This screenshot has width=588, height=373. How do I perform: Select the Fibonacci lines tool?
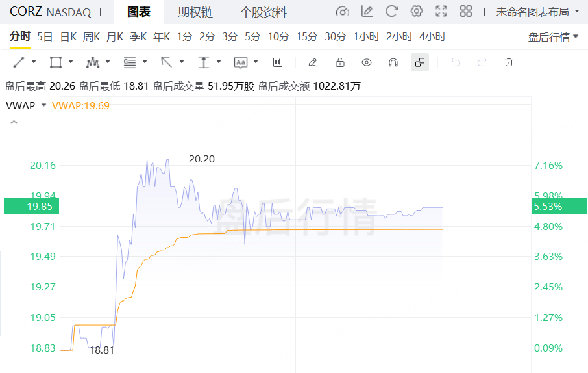(x=130, y=62)
